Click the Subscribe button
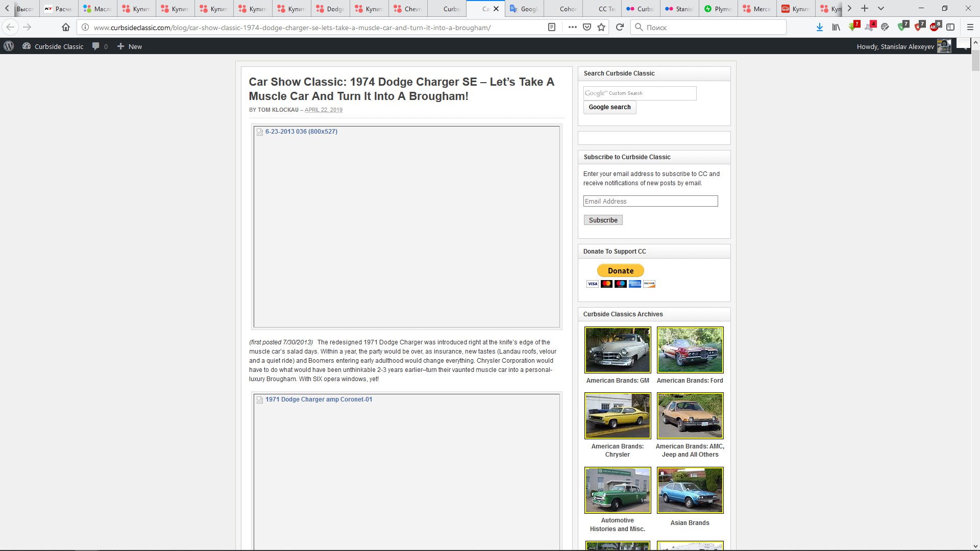This screenshot has height=551, width=980. pyautogui.click(x=603, y=220)
